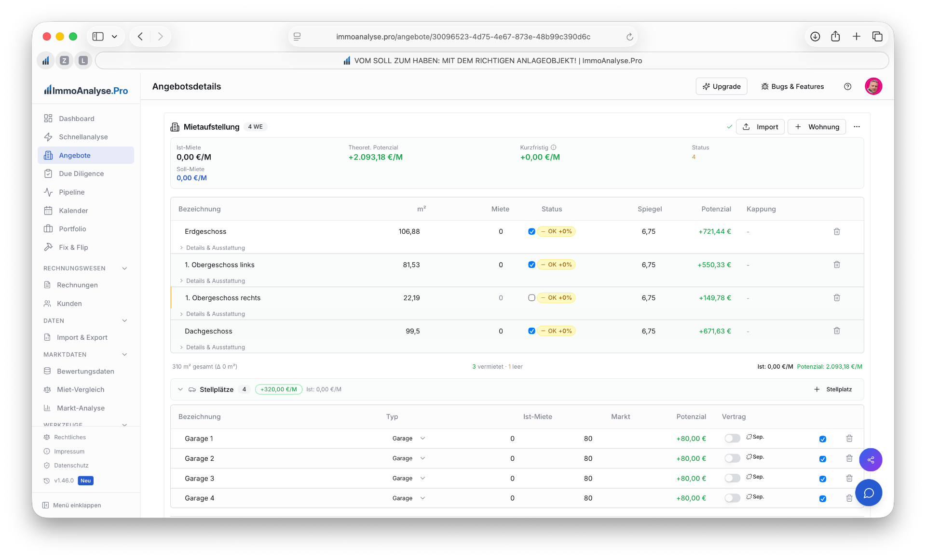The width and height of the screenshot is (926, 560).
Task: Collapse the Stellplätze section chevron
Action: [x=180, y=389]
